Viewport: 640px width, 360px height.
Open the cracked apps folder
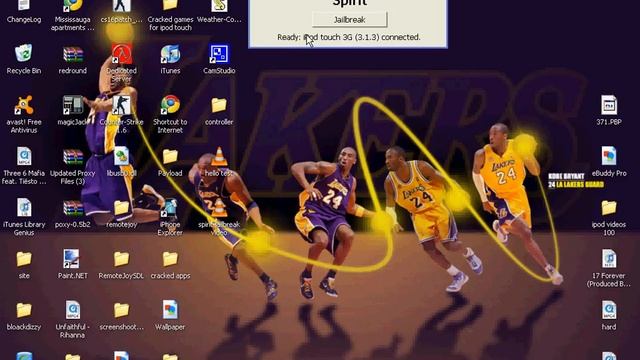pos(170,259)
